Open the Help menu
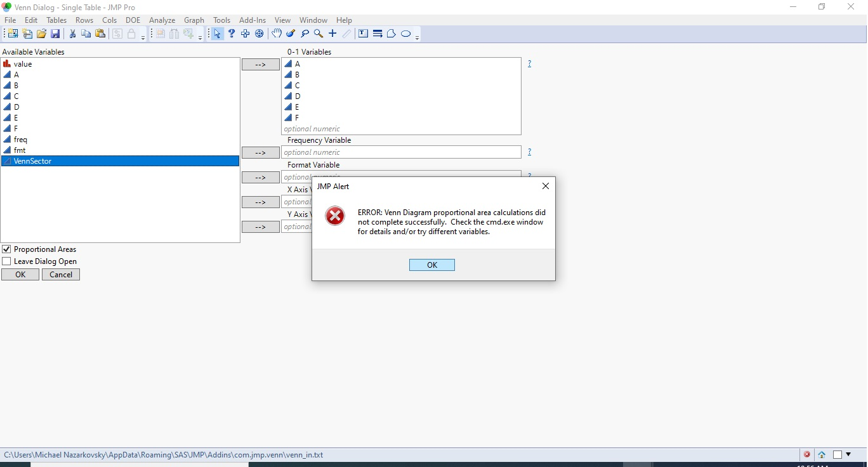868x467 pixels. [344, 20]
